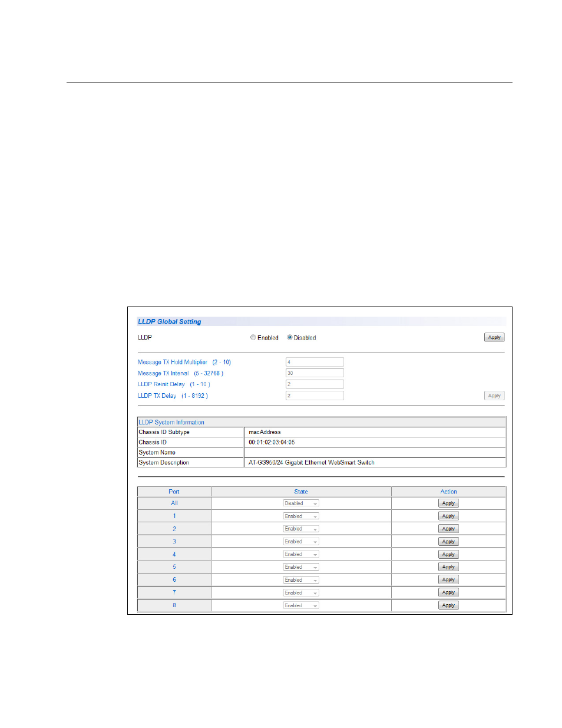The height and width of the screenshot is (728, 562).
Task: Click the System Name row label
Action: 157,453
